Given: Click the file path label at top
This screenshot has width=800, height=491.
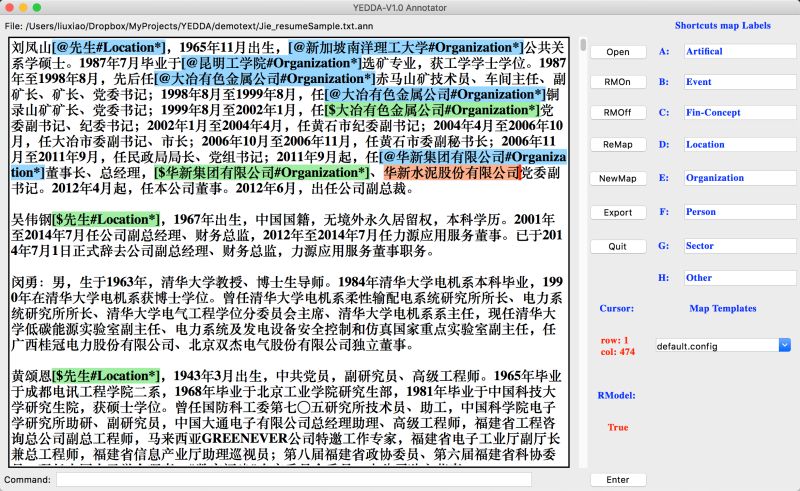Looking at the screenshot, I should [189, 26].
